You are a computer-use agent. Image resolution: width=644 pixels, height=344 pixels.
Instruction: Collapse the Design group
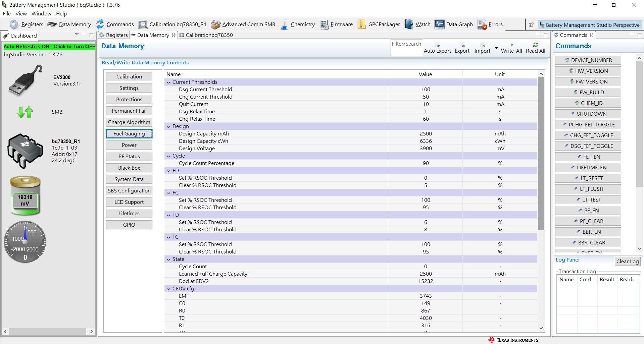168,126
